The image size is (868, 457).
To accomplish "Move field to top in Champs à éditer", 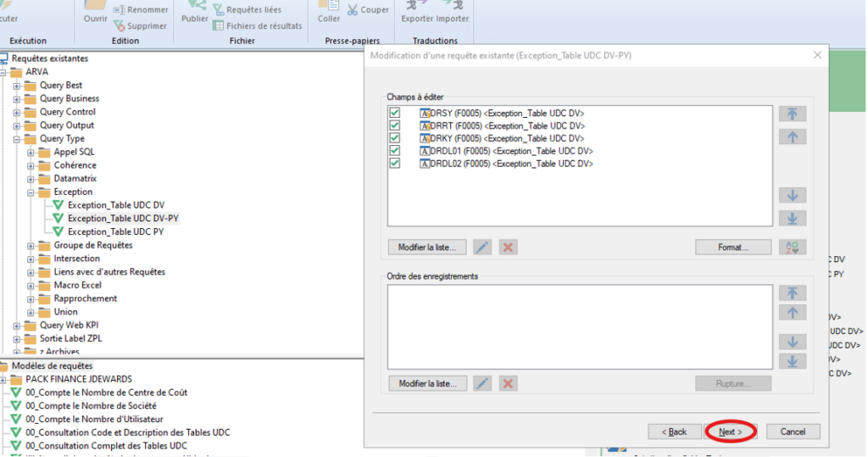I will (792, 114).
